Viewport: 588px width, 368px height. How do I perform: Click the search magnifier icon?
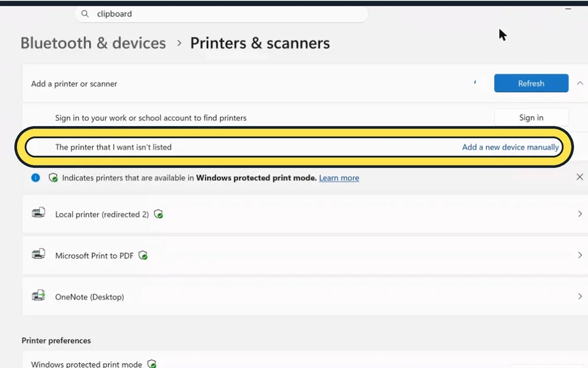pos(85,14)
